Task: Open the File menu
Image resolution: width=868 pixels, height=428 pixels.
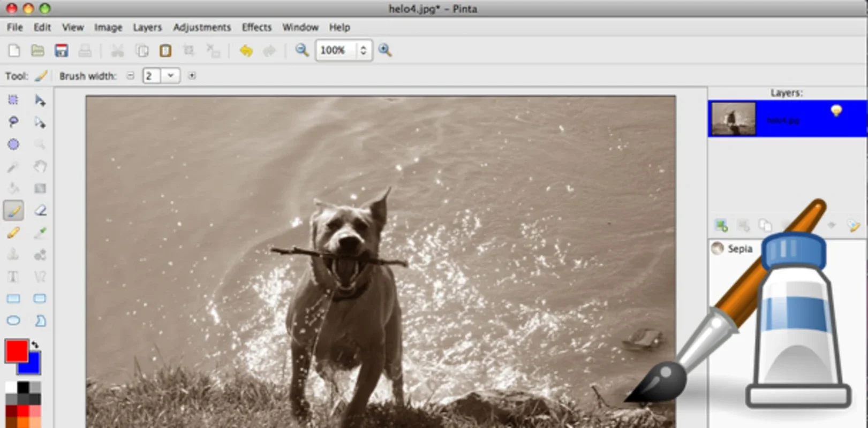Action: pyautogui.click(x=14, y=27)
